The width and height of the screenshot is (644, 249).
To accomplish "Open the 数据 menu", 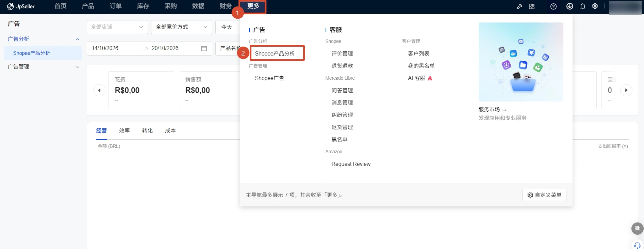I will 198,6.
